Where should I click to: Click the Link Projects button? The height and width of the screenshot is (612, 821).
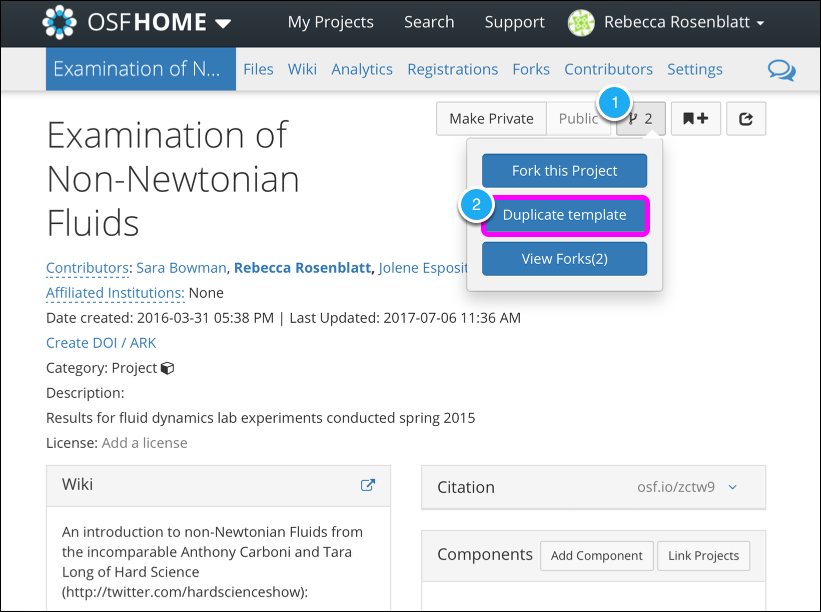coord(703,555)
